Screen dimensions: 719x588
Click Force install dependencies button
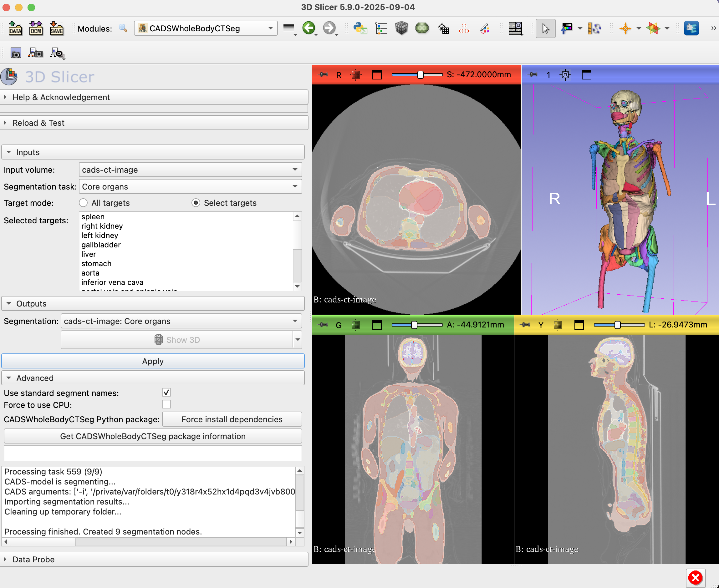(232, 419)
